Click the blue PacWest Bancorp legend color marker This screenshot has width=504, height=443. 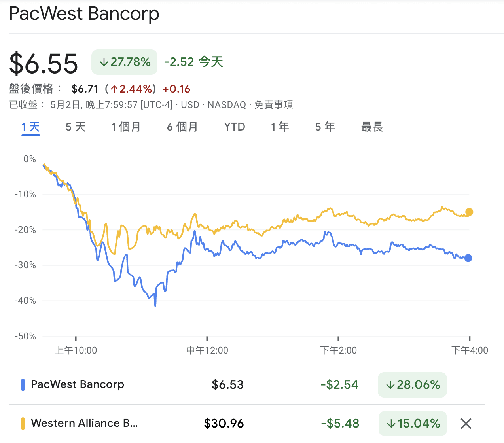tap(23, 385)
